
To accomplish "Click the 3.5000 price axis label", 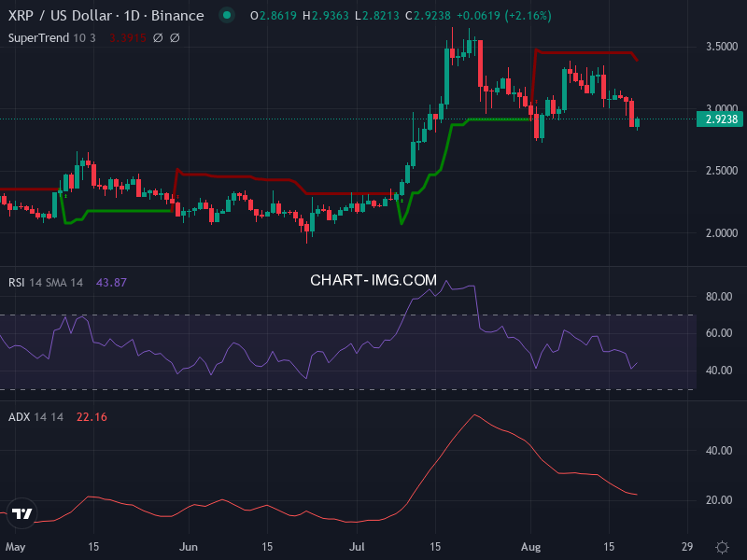I will point(721,47).
